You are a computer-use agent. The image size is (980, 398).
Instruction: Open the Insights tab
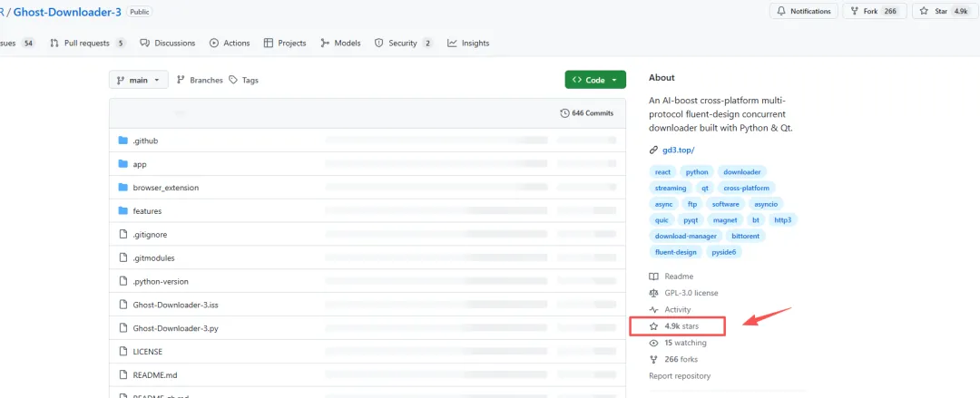point(468,44)
